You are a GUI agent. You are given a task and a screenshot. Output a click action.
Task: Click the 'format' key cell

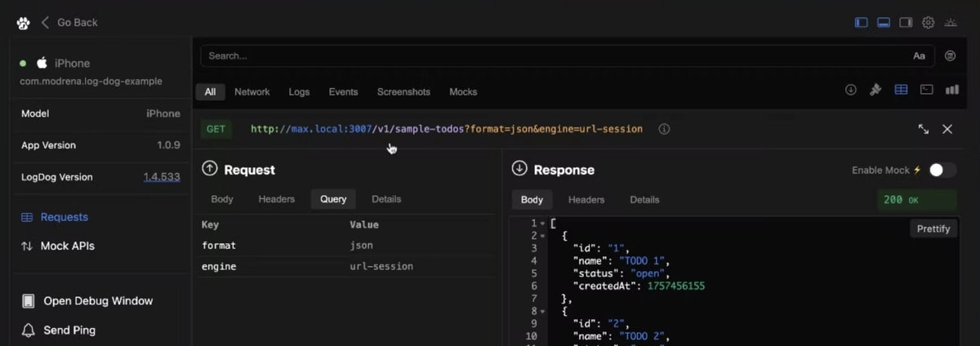point(219,245)
